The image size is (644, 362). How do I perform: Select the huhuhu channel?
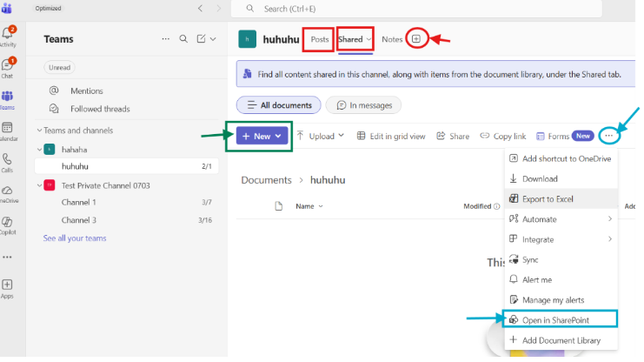point(127,166)
